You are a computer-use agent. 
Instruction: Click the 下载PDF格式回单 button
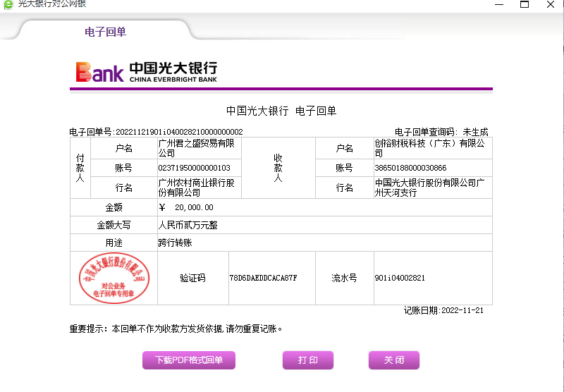189,360
